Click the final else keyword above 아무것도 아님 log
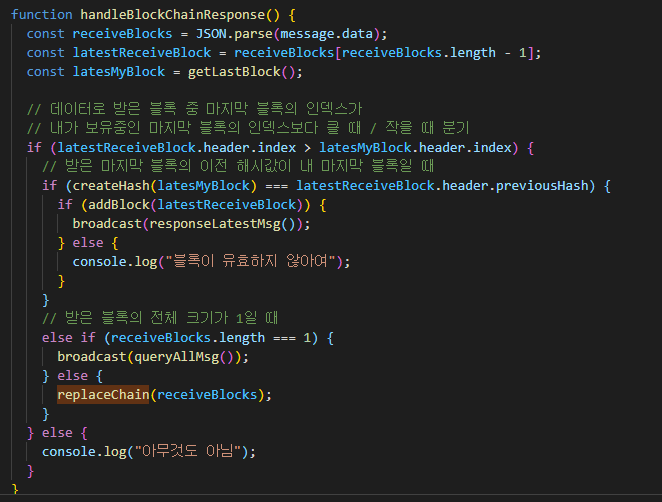 (x=57, y=433)
